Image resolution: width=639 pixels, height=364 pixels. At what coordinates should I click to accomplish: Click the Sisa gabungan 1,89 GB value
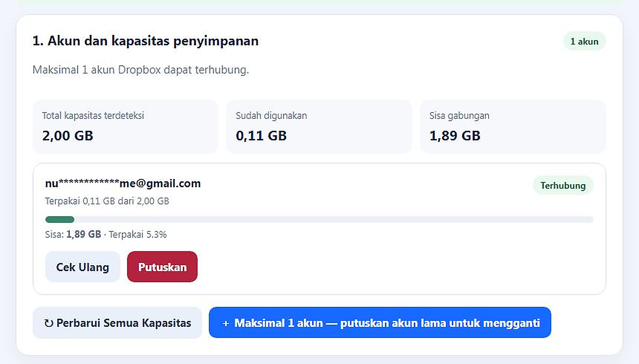(x=455, y=136)
